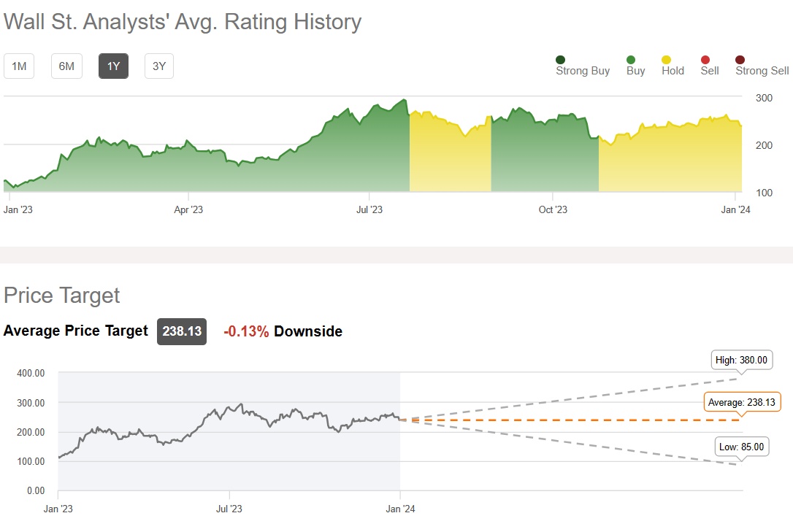Toggle the Strong Sell legend label

(x=762, y=71)
